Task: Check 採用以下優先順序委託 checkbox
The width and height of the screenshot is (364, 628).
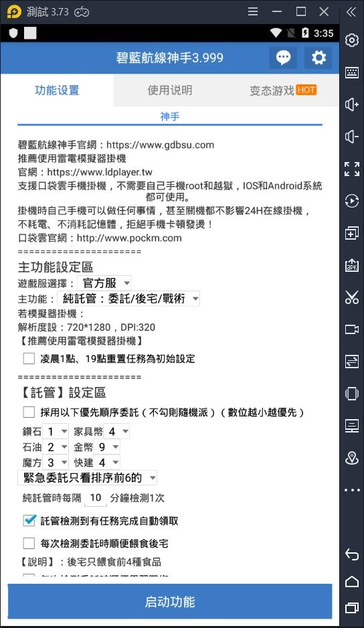Action: click(29, 412)
